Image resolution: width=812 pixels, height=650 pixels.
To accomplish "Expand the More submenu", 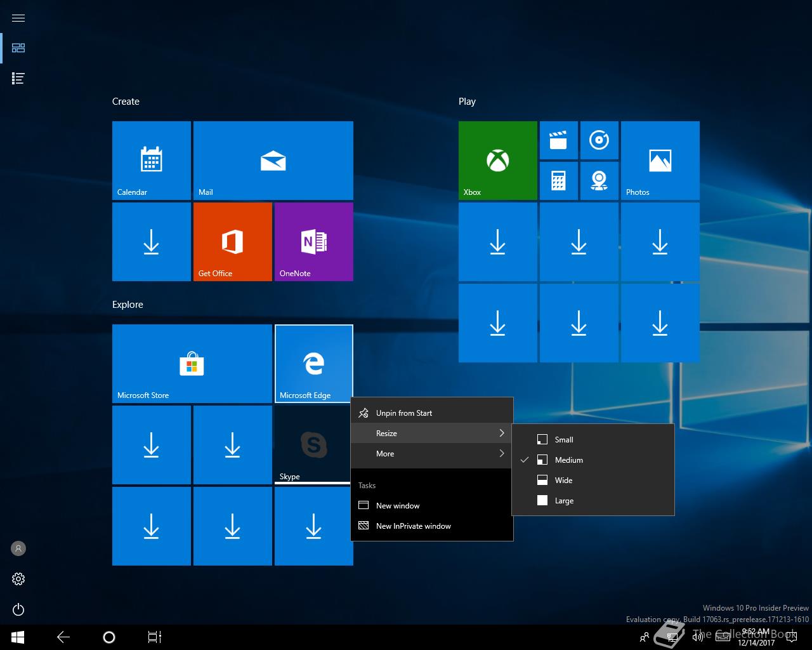I will (432, 454).
